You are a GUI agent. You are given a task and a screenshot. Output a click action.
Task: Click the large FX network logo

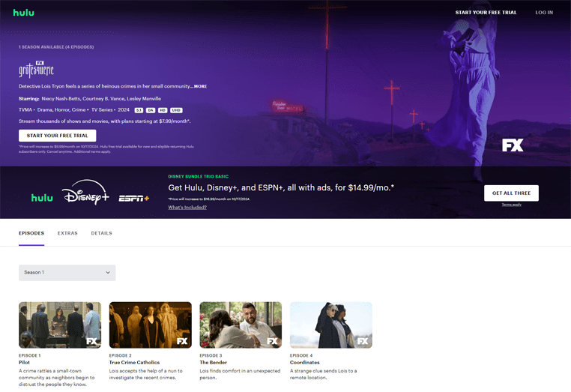513,145
